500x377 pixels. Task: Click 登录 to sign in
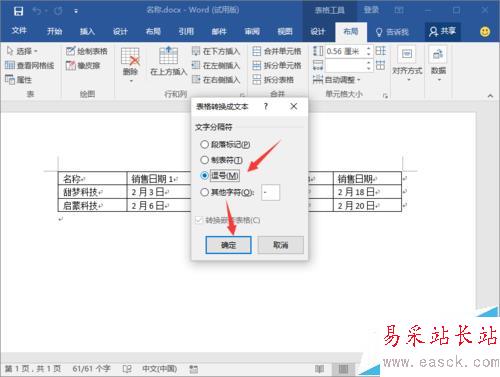[371, 10]
